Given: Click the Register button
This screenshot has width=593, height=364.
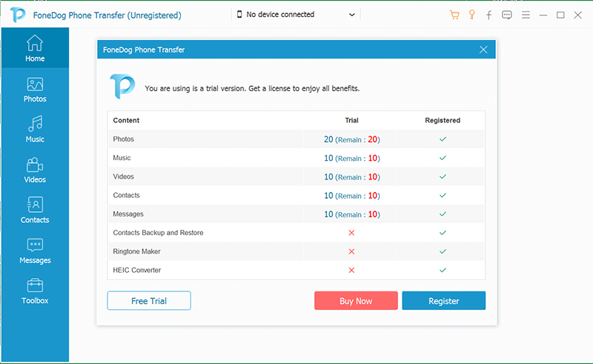Looking at the screenshot, I should 443,301.
